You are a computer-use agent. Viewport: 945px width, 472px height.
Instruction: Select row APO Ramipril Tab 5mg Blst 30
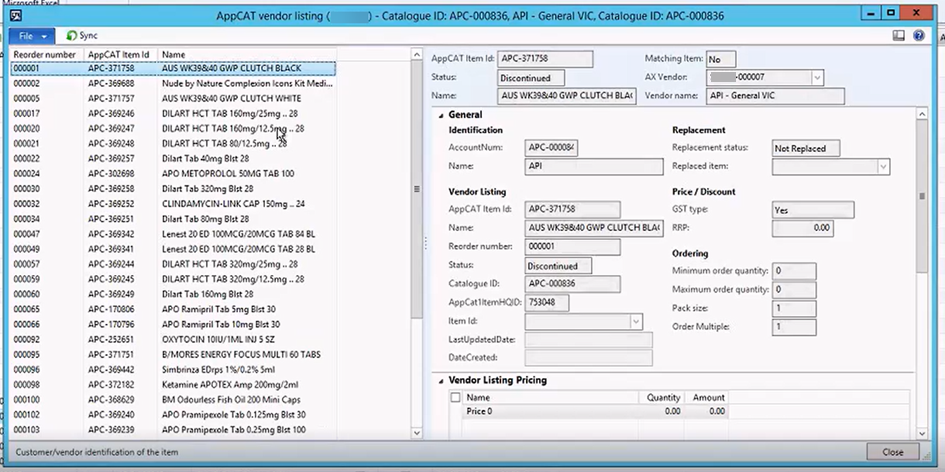172,309
